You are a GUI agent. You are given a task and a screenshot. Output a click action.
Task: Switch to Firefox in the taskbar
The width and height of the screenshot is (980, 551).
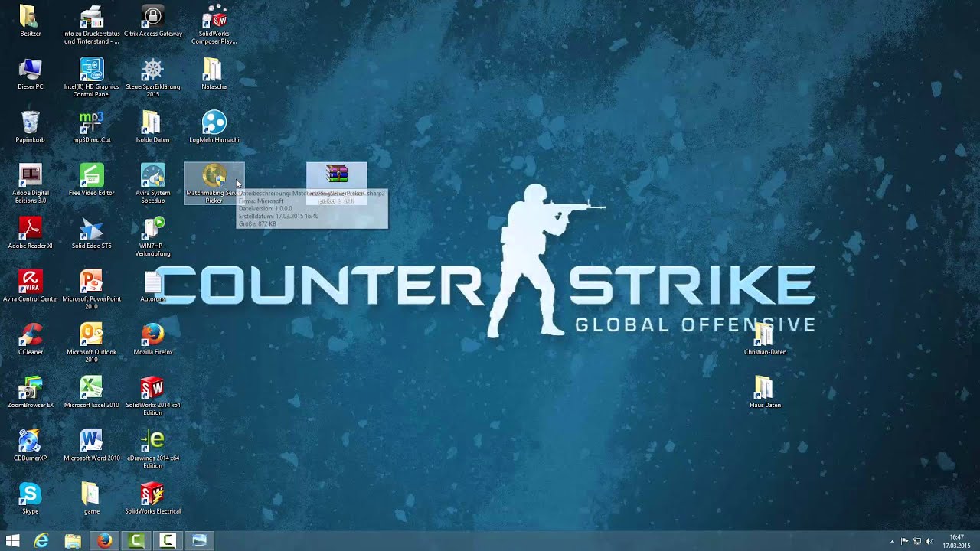[104, 541]
